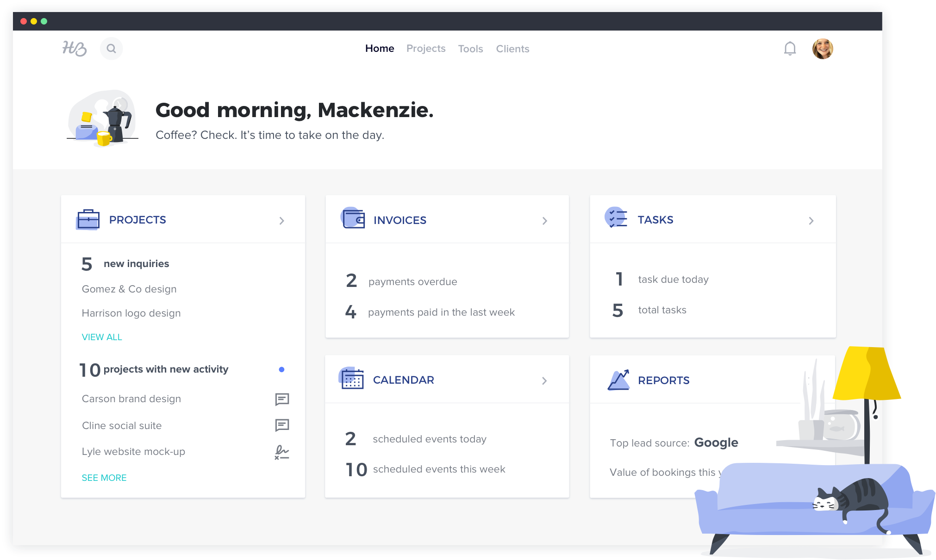Image resolution: width=936 pixels, height=560 pixels.
Task: Click the Reports chart icon
Action: point(618,380)
